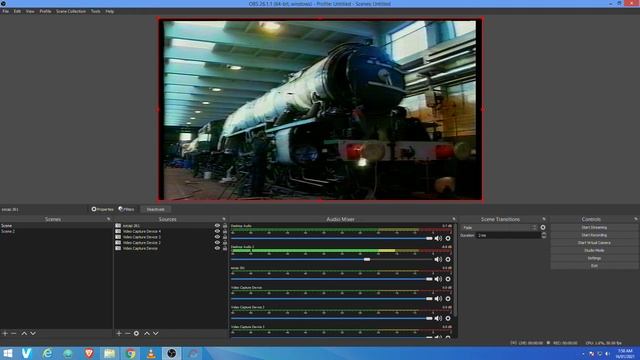Mute Desktop Audio speaker icon

(x=438, y=238)
